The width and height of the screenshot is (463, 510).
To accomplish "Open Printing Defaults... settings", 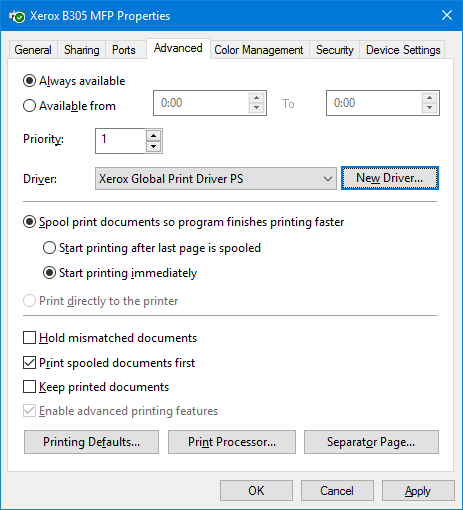I will pyautogui.click(x=91, y=442).
